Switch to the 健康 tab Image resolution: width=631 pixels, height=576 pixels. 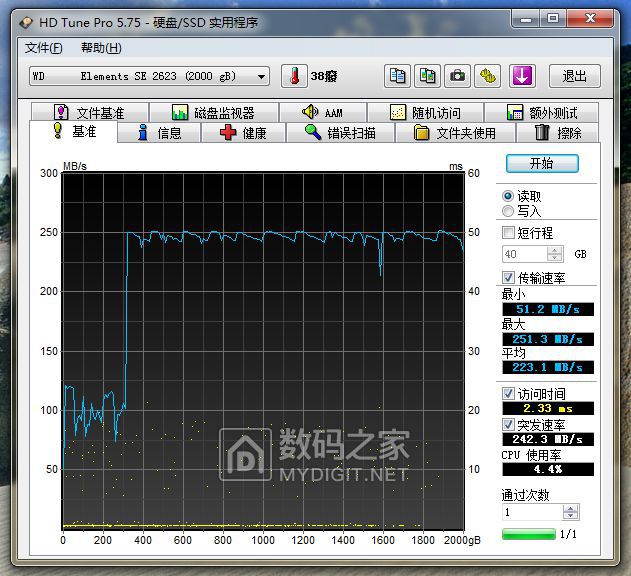(243, 132)
